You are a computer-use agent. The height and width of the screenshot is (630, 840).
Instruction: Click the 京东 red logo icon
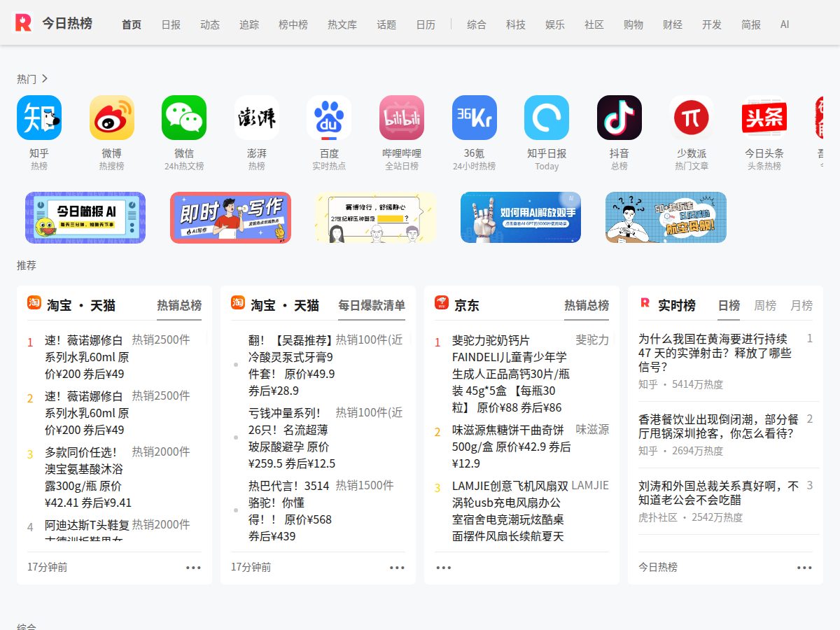(442, 302)
